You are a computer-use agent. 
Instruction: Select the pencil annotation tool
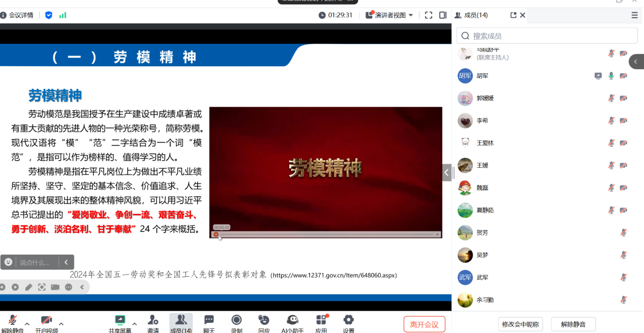pos(28,287)
